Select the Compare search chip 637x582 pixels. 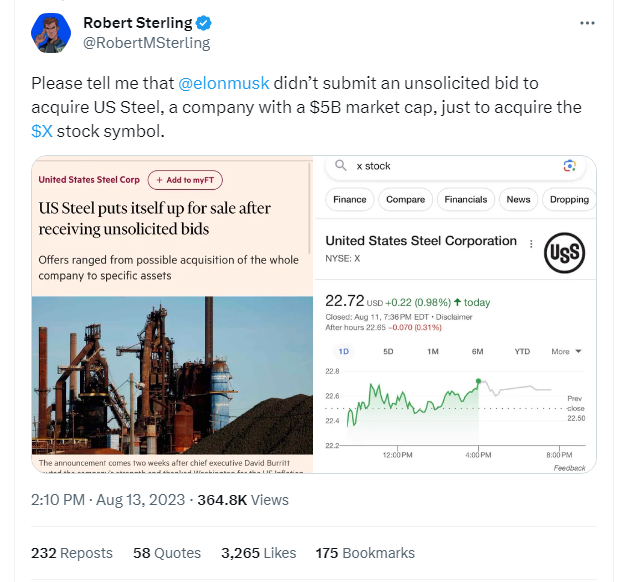pos(405,199)
